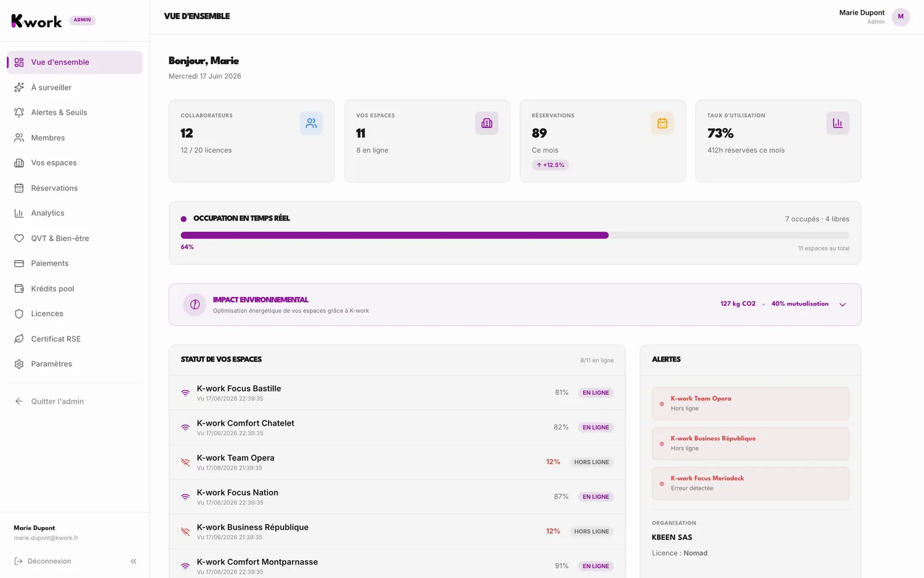Click 'Licence : Nomad' text

(x=679, y=553)
